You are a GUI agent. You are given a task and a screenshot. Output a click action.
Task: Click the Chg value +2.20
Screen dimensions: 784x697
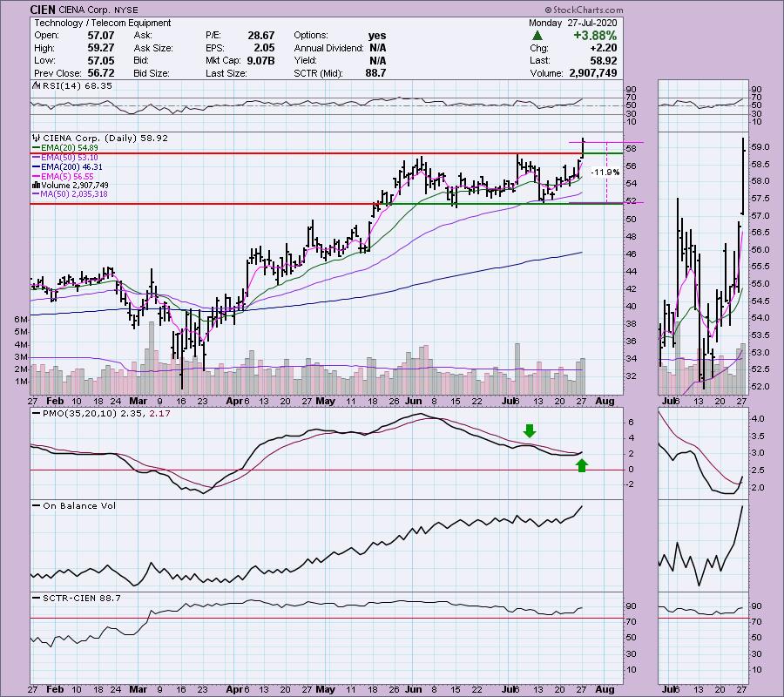[604, 48]
